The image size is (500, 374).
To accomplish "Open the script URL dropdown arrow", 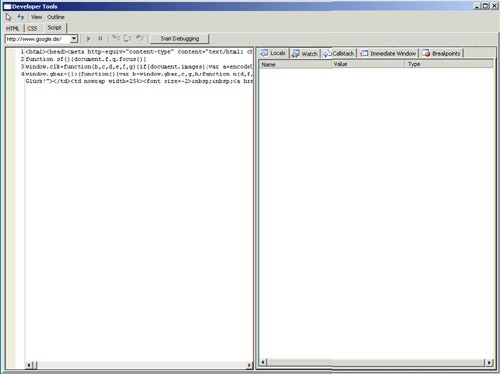I will [x=74, y=39].
